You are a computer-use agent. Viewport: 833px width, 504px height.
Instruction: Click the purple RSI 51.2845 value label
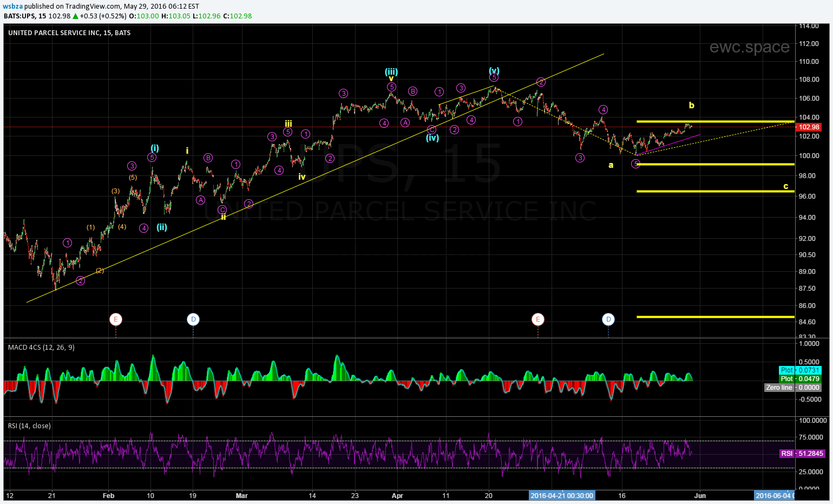pyautogui.click(x=802, y=454)
